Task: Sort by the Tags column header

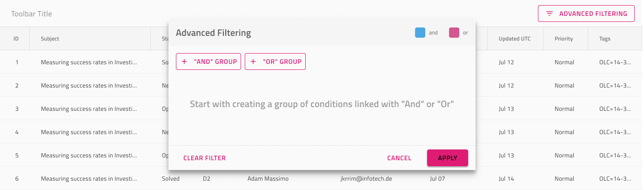Action: point(605,39)
